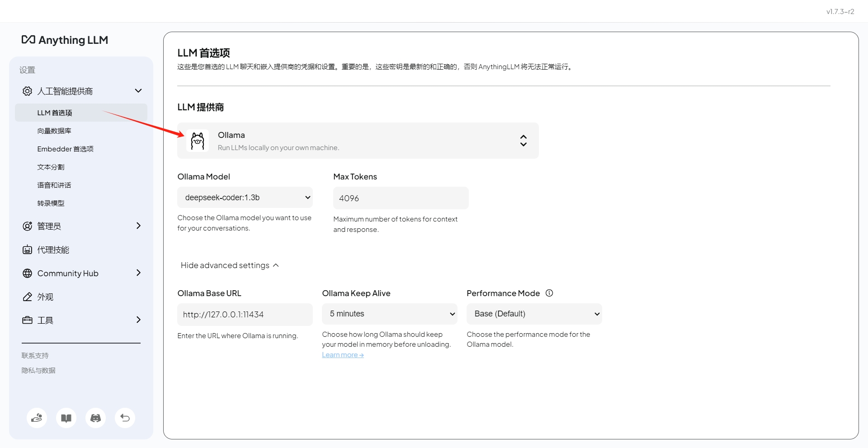Image resolution: width=868 pixels, height=448 pixels.
Task: Click the LLM 提供商 heading
Action: (201, 107)
